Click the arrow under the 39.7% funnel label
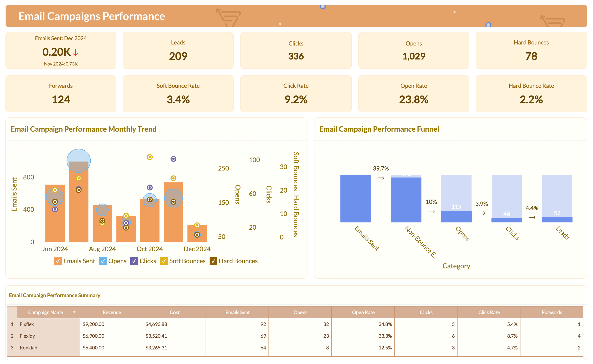This screenshot has width=593, height=364. point(381,178)
